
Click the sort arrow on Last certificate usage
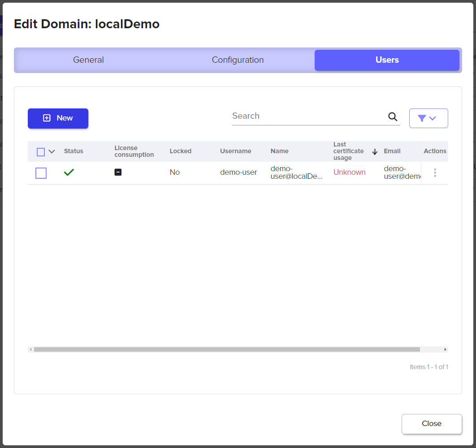click(x=375, y=152)
